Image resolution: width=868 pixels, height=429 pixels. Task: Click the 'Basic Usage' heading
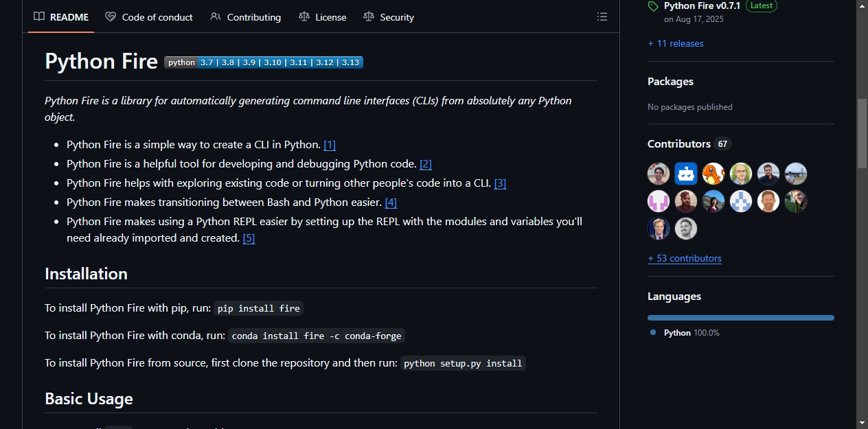(89, 399)
